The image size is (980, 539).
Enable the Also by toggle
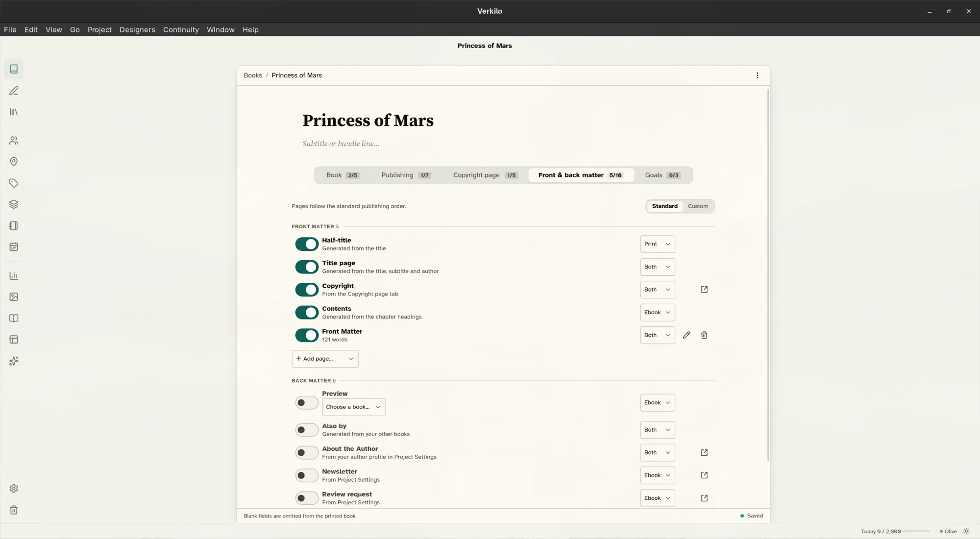point(307,430)
